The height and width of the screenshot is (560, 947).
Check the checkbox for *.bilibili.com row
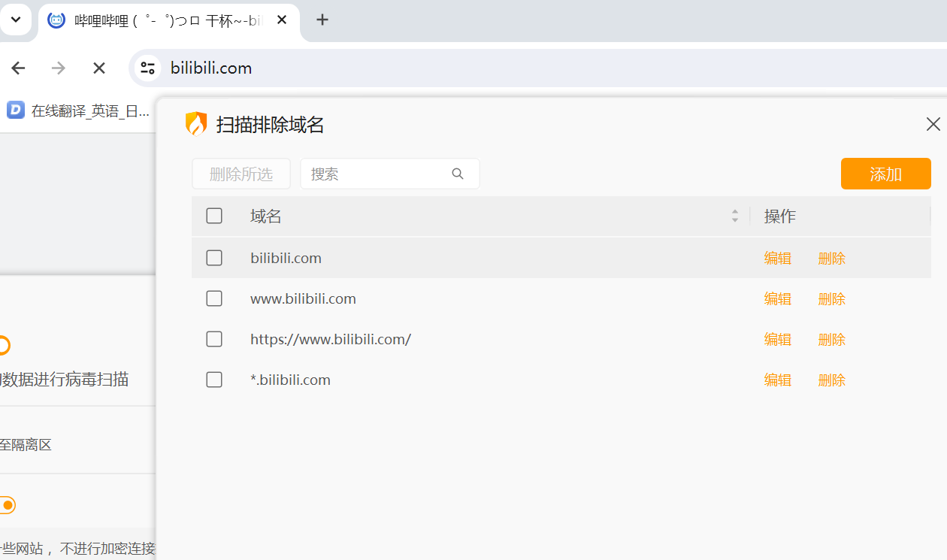[x=214, y=380]
